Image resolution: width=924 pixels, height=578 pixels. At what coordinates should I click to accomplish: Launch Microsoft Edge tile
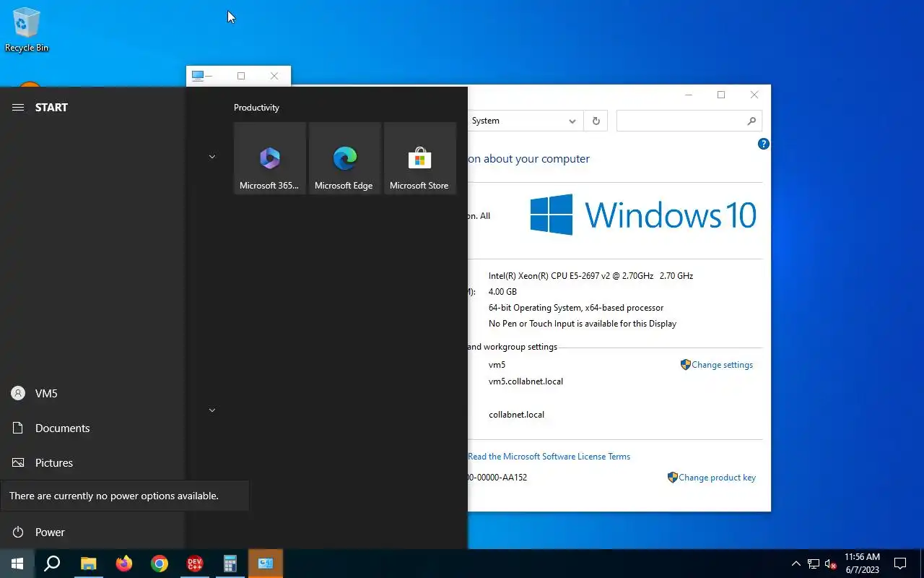tap(345, 158)
